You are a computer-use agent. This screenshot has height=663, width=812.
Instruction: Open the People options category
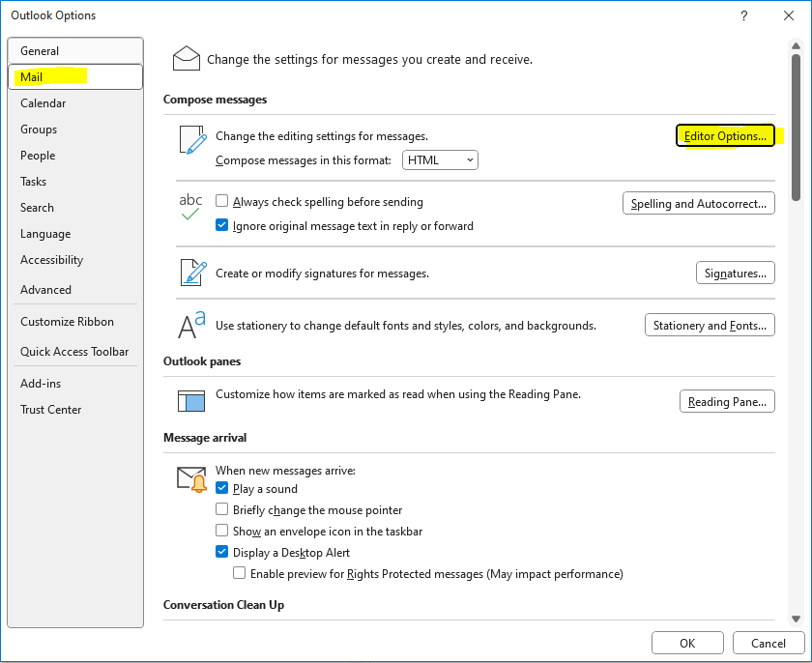coord(75,156)
